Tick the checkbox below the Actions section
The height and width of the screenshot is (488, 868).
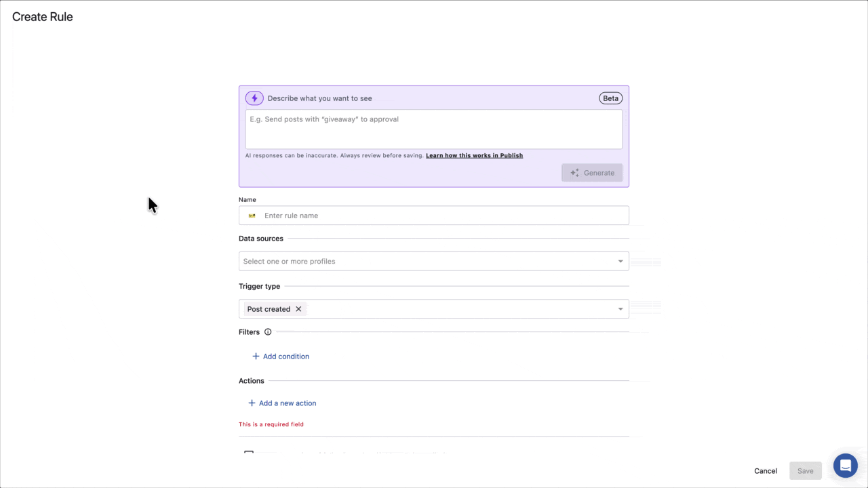(249, 454)
